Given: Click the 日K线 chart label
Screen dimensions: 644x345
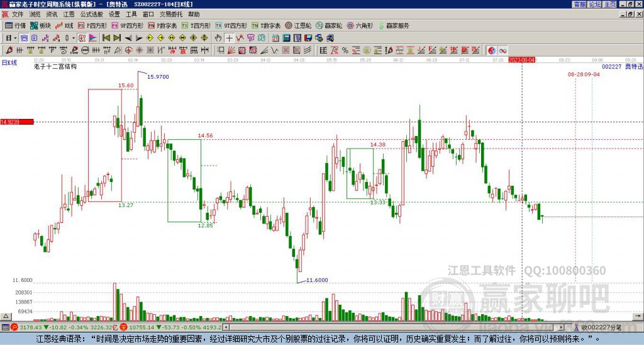Looking at the screenshot, I should 9,62.
